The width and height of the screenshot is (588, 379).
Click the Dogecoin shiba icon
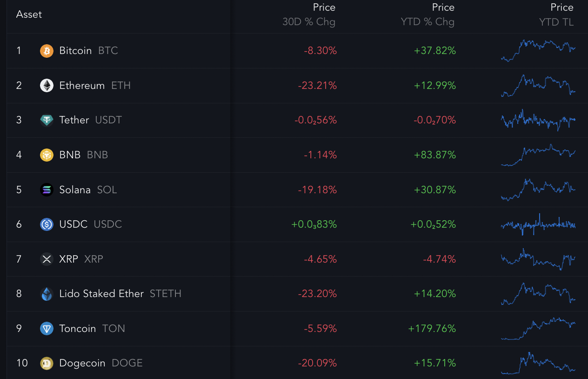click(x=47, y=363)
